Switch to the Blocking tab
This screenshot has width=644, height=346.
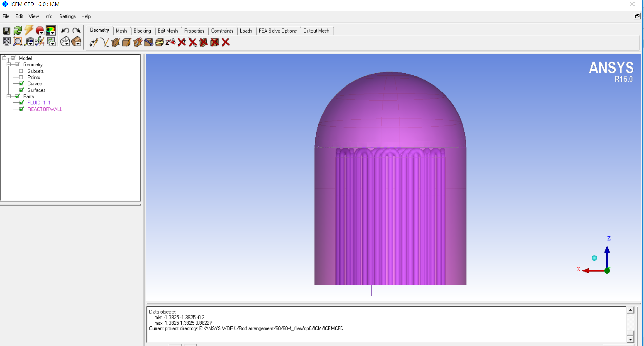(142, 31)
